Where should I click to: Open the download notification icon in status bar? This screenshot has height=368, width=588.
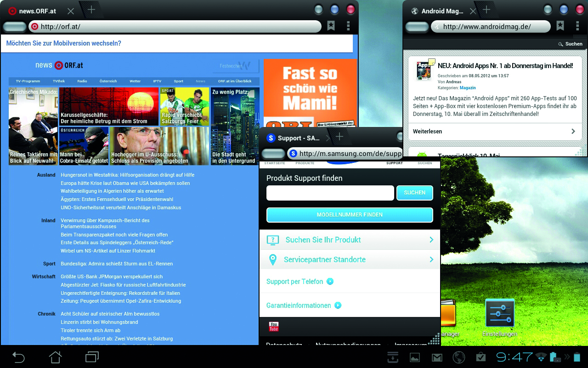[393, 357]
